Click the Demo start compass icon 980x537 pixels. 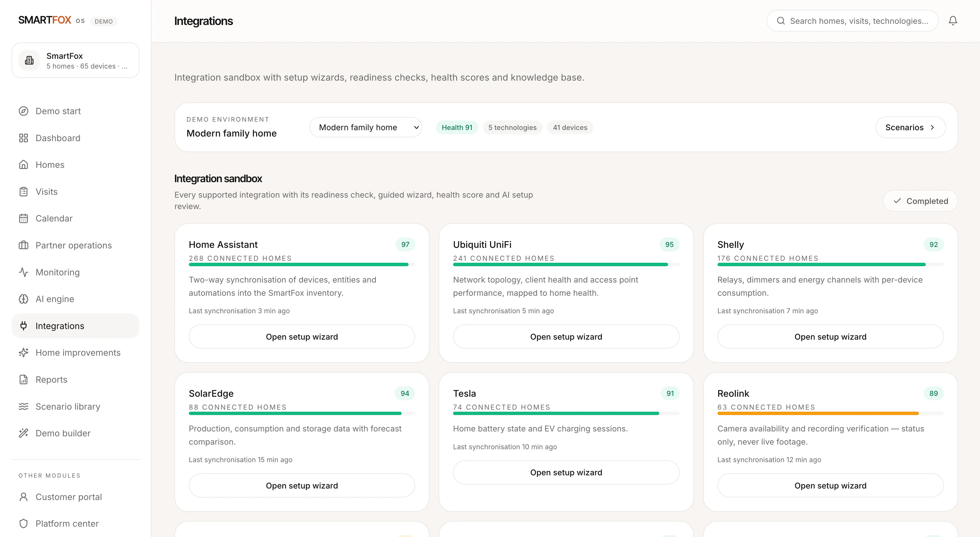[x=24, y=111]
